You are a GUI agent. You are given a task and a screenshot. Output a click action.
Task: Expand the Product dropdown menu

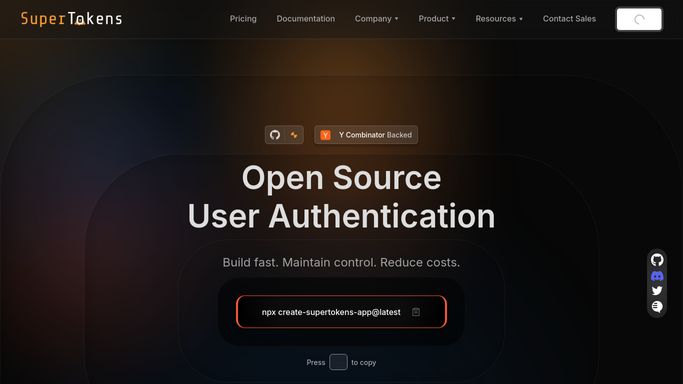(437, 19)
